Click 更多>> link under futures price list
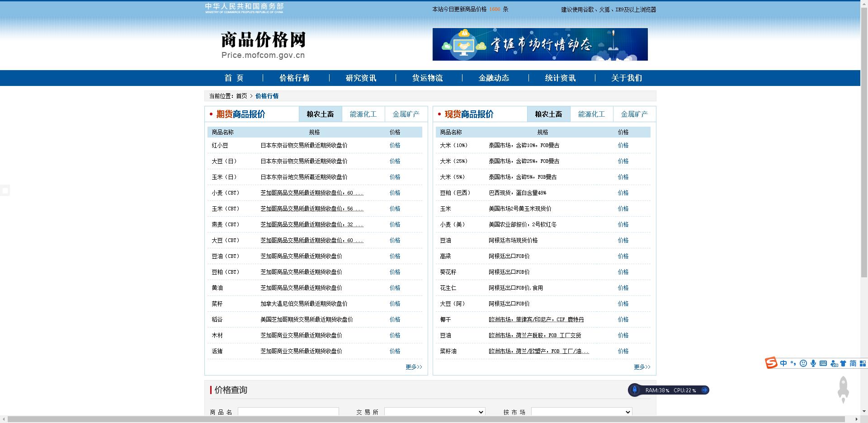Viewport: 868px width, 423px height. click(414, 367)
